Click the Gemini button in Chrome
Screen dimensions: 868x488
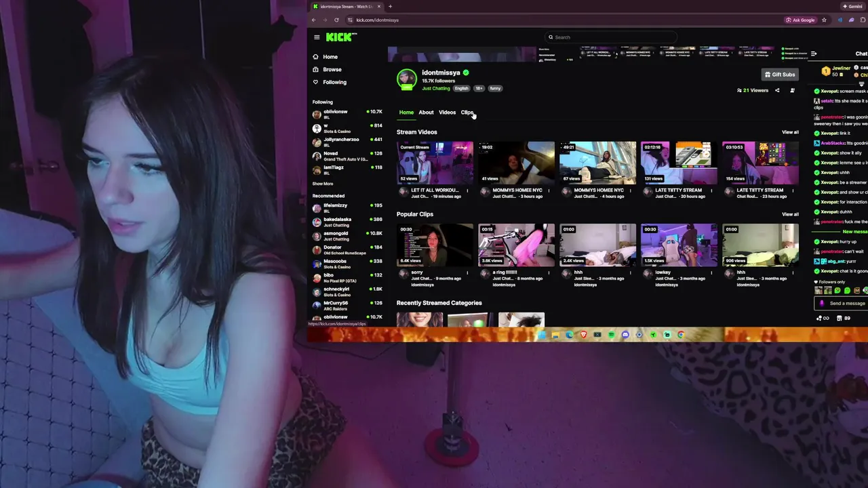[853, 6]
